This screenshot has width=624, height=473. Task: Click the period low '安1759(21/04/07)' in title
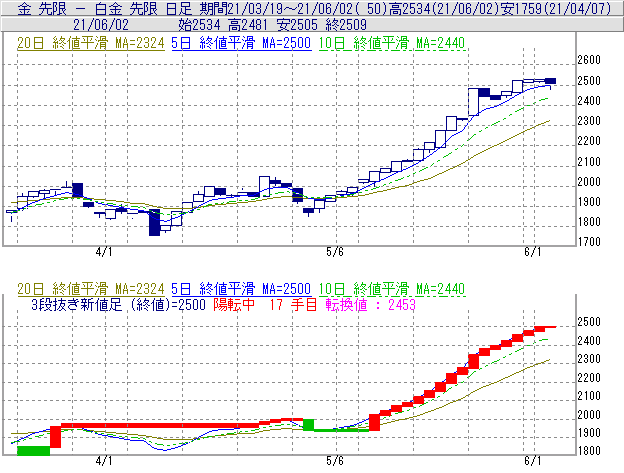(556, 8)
